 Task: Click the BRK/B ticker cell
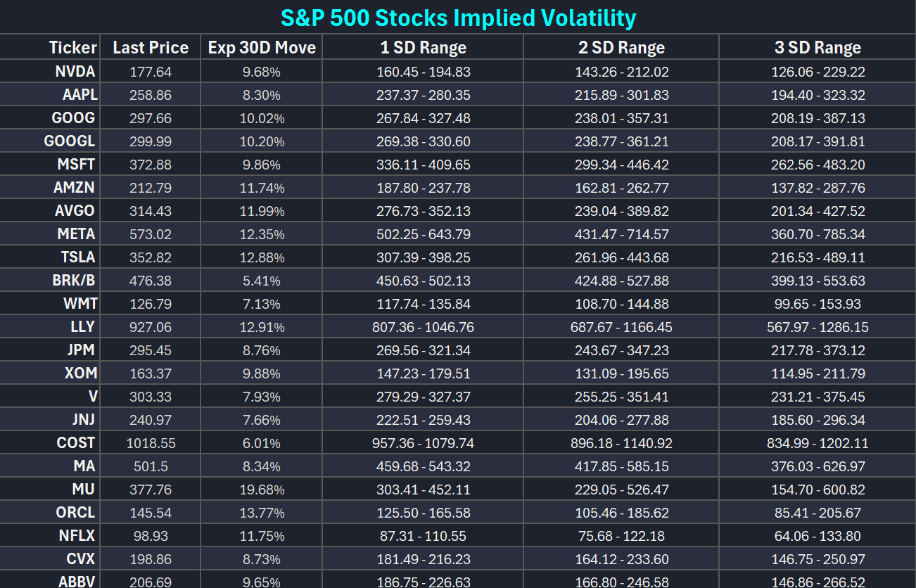[74, 281]
